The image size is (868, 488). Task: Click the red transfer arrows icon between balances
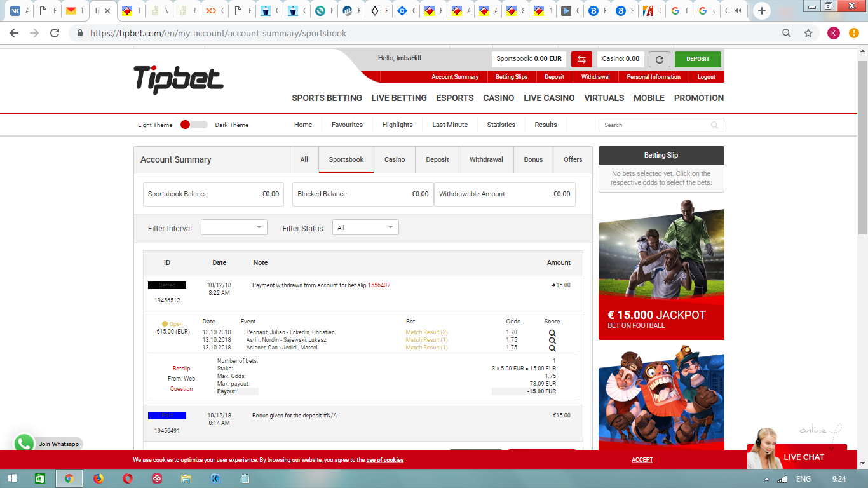tap(581, 59)
